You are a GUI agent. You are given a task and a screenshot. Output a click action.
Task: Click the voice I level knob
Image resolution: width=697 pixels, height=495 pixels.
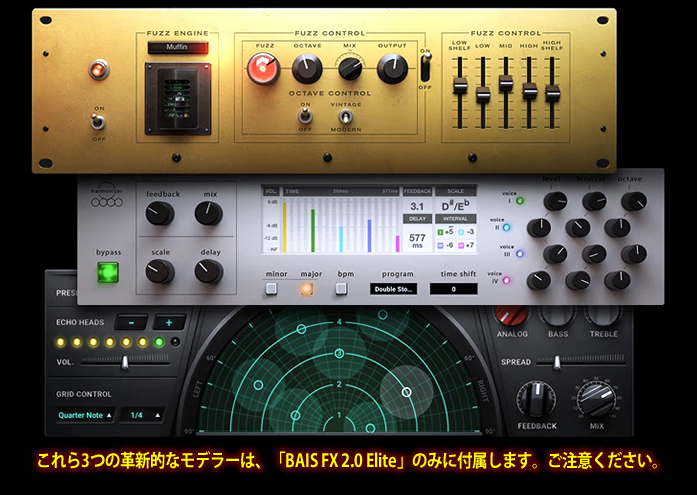(555, 201)
